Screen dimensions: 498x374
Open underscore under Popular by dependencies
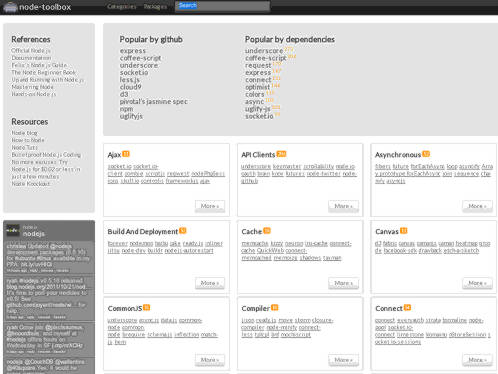264,51
